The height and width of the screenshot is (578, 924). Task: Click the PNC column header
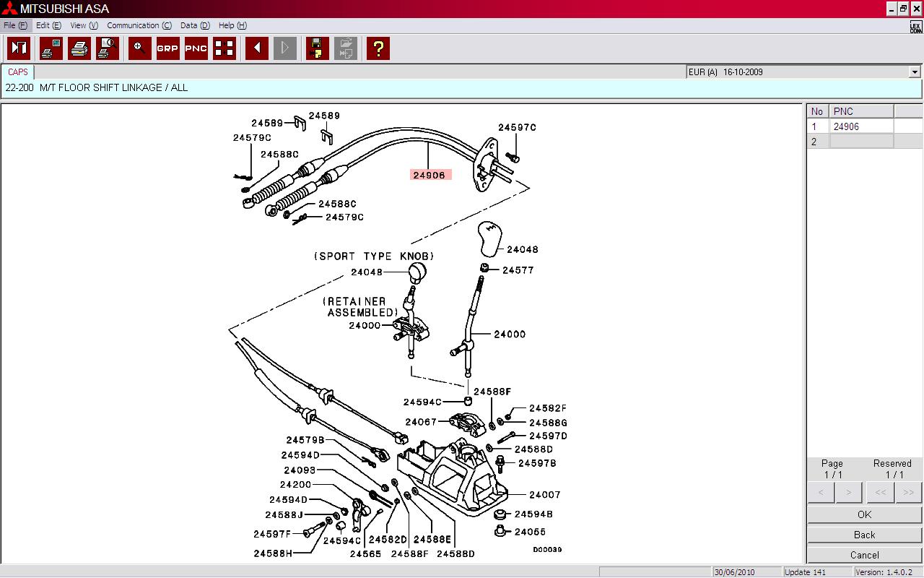pyautogui.click(x=862, y=111)
